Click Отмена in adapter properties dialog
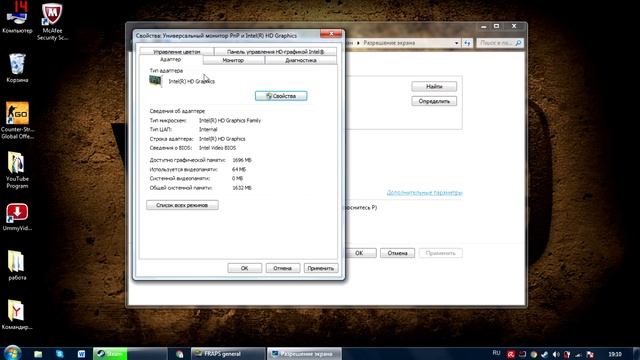This screenshot has height=360, width=640. click(x=282, y=268)
